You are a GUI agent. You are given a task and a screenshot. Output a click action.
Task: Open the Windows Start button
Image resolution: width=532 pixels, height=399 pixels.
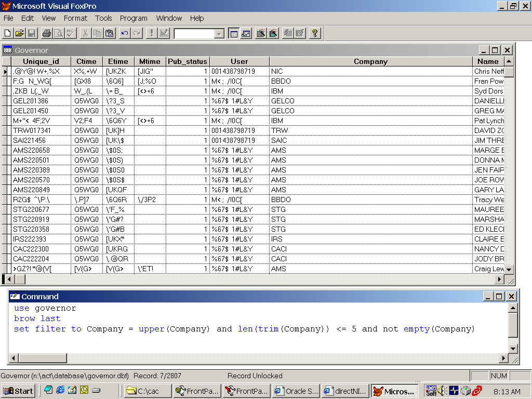pos(18,391)
